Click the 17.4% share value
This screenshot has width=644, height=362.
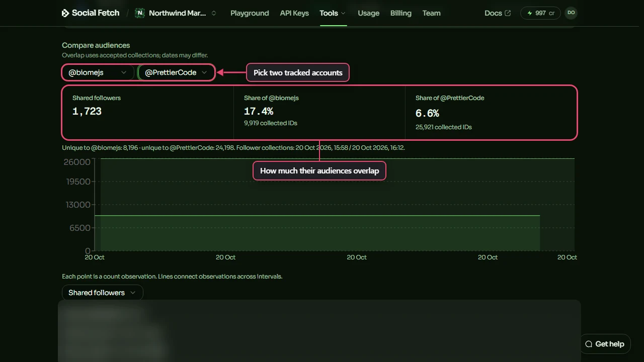click(x=259, y=111)
